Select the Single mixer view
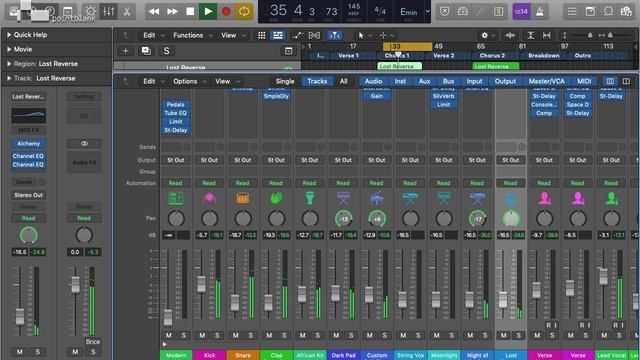The width and height of the screenshot is (640, 360). pyautogui.click(x=285, y=81)
